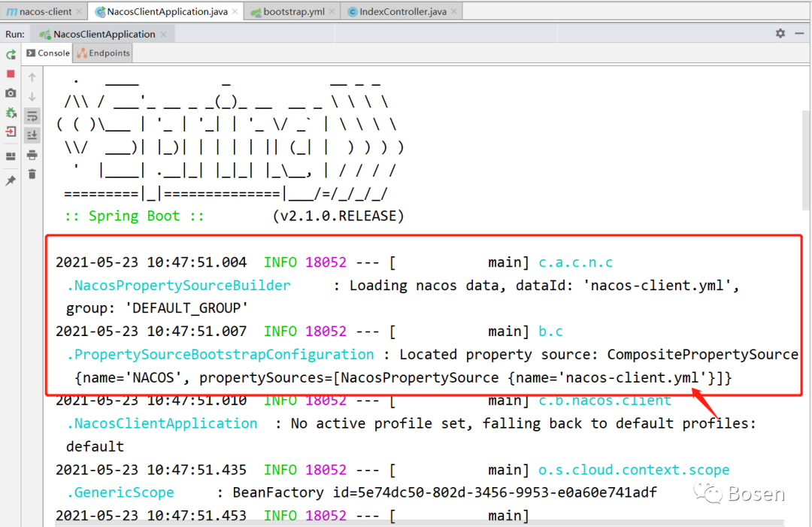The image size is (812, 527).
Task: Close the NacosClientApplication.java editor tab
Action: pyautogui.click(x=235, y=11)
